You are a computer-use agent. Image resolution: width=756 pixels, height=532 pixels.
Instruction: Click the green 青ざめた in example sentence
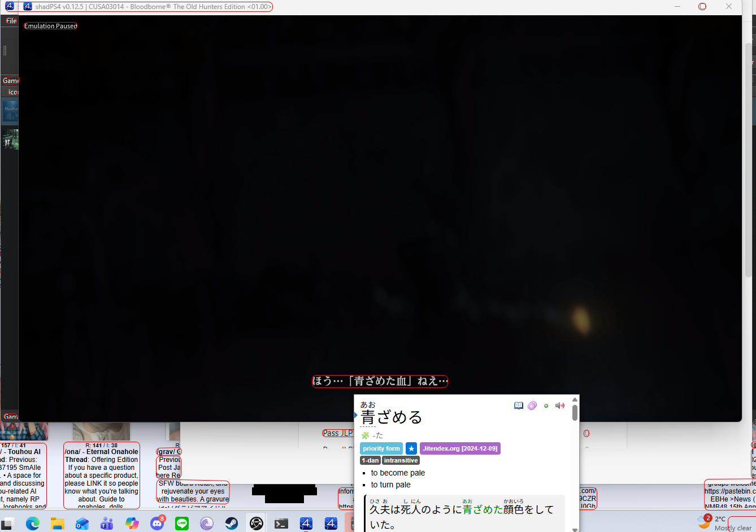coord(483,509)
